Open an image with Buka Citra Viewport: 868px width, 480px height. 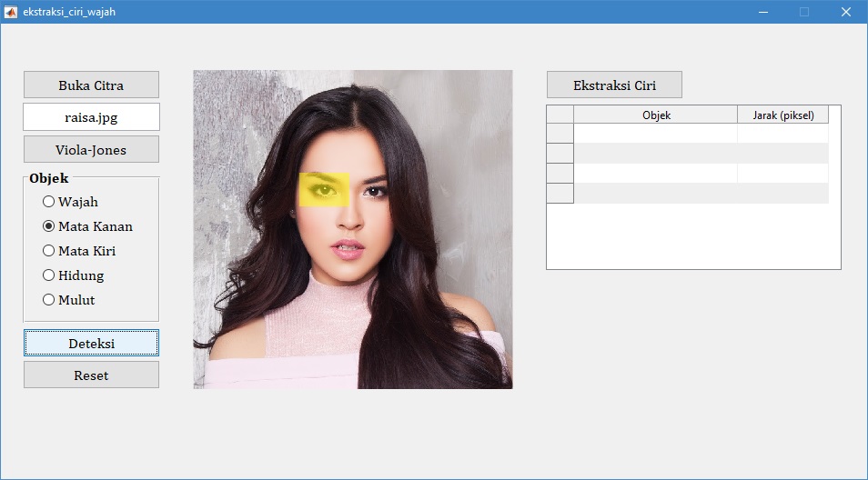[91, 85]
